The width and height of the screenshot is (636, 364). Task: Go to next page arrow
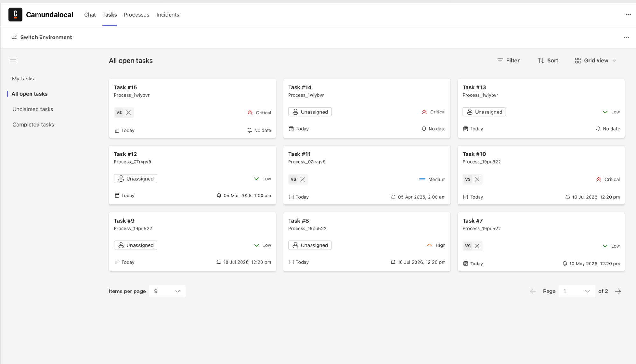click(618, 291)
